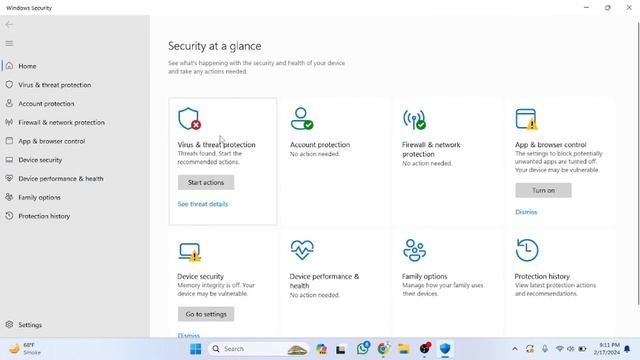Viewport: 640px width, 360px height.
Task: Open the App & browser control tile title
Action: [551, 144]
